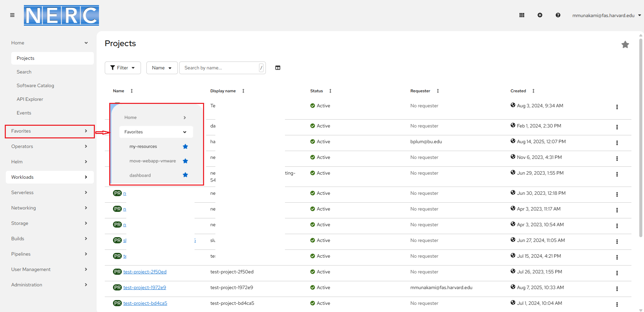
Task: Toggle favorite star on Projects page
Action: coord(625,45)
